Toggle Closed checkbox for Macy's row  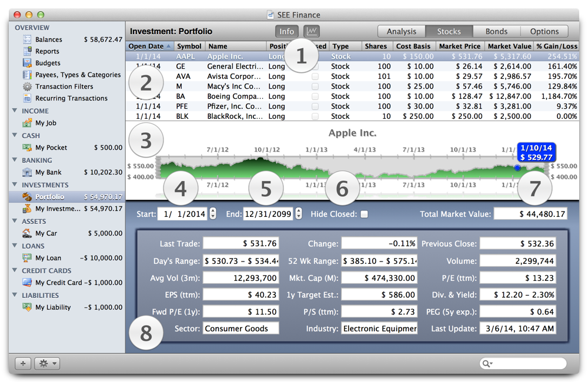pos(315,86)
